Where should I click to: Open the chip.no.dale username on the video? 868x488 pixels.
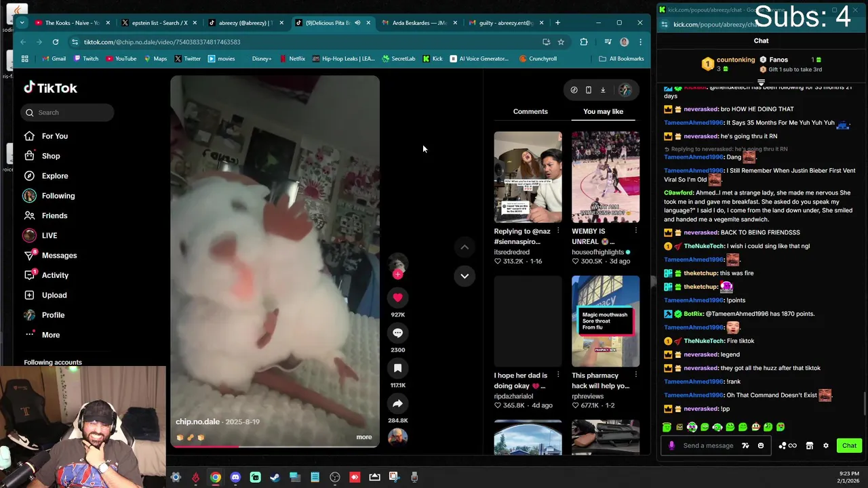(198, 422)
